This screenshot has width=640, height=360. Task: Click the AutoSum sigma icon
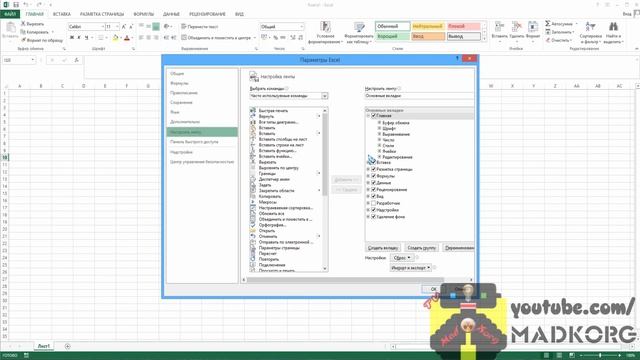tap(548, 24)
